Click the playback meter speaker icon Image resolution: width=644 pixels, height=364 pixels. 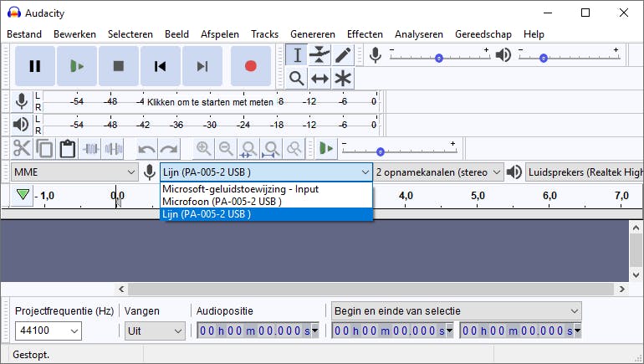(22, 125)
